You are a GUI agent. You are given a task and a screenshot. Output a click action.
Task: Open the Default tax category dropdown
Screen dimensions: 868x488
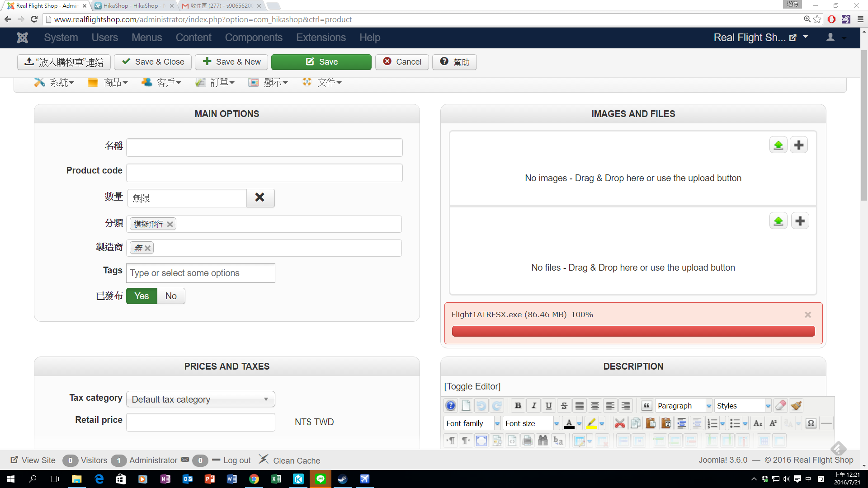200,399
